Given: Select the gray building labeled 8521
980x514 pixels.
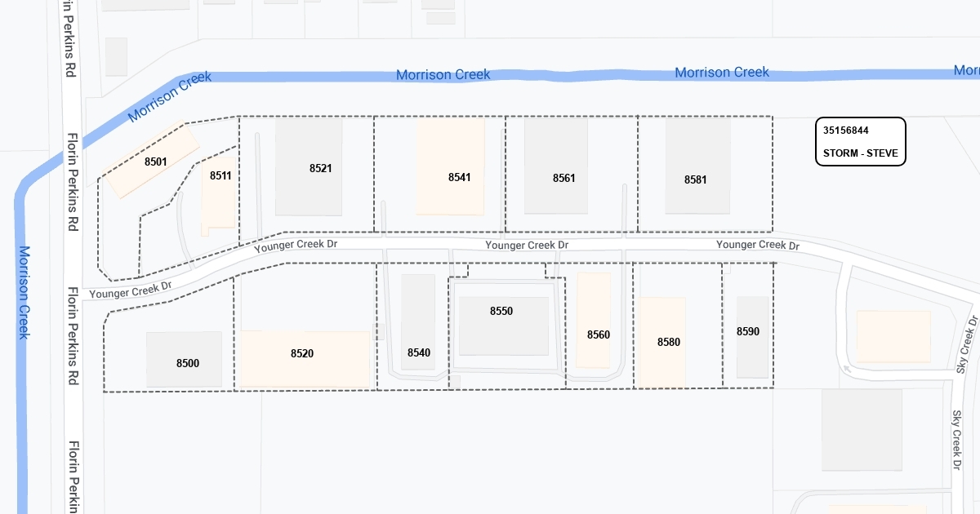Looking at the screenshot, I should coord(320,168).
